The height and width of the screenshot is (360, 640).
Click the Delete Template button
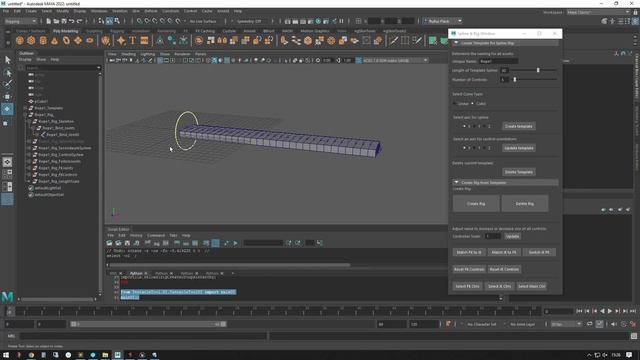click(518, 172)
